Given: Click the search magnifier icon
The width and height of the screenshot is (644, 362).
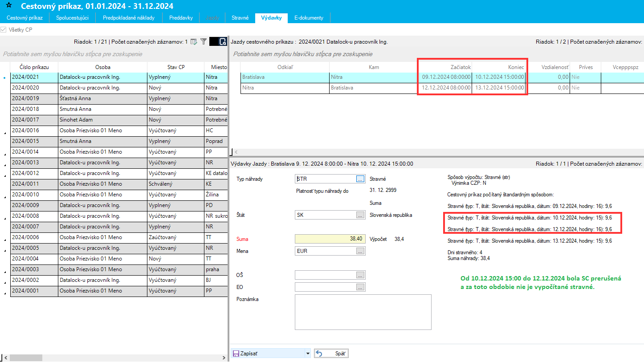Looking at the screenshot, I should tap(222, 42).
